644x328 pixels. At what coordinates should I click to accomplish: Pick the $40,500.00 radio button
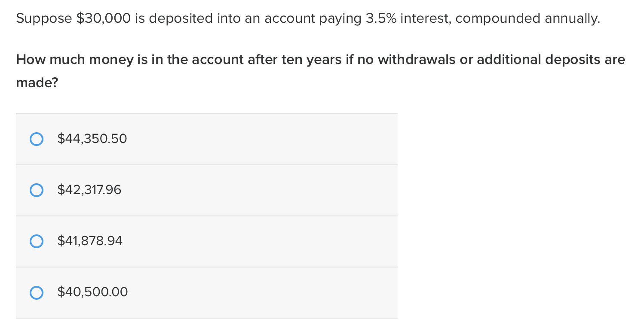(x=37, y=292)
